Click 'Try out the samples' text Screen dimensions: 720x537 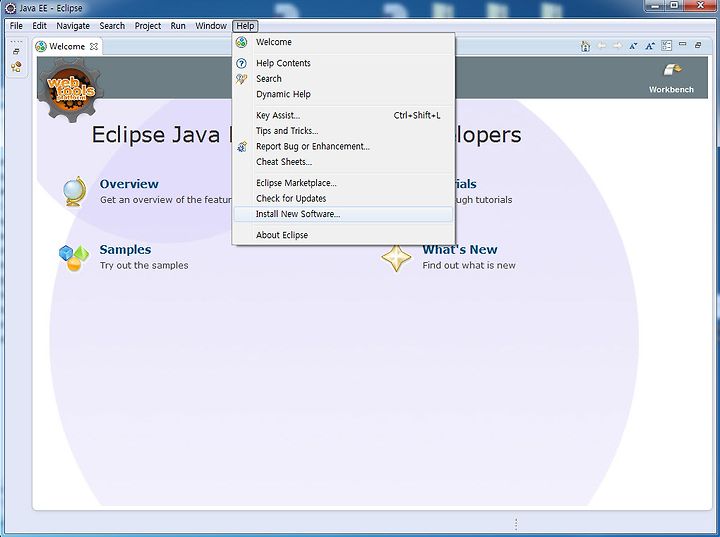[x=144, y=266]
